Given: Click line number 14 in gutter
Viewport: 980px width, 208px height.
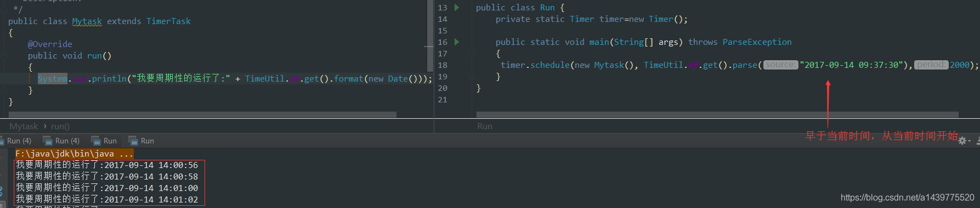Looking at the screenshot, I should click(x=443, y=19).
